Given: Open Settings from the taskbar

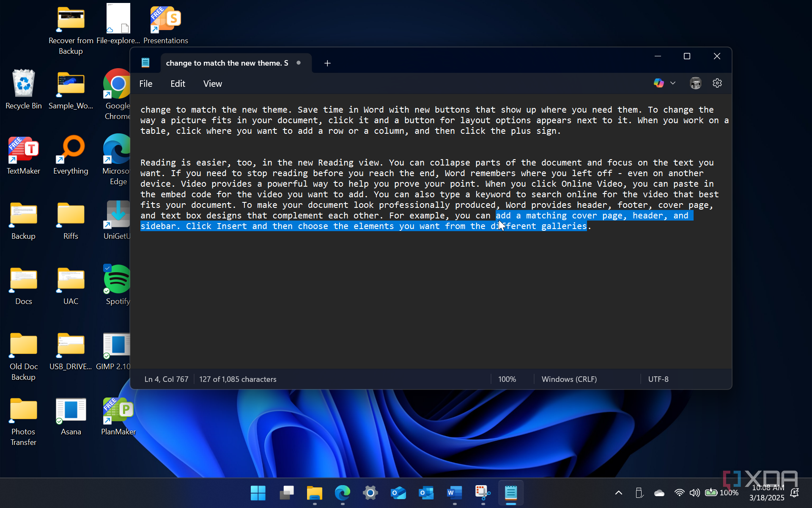Looking at the screenshot, I should pyautogui.click(x=370, y=493).
